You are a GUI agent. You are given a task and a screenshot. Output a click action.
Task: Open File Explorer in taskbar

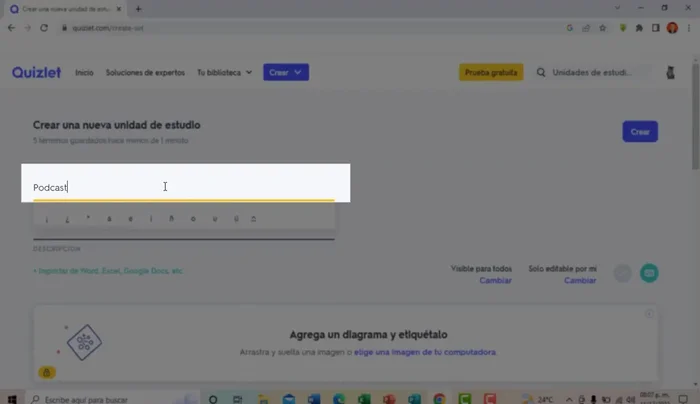tap(263, 399)
